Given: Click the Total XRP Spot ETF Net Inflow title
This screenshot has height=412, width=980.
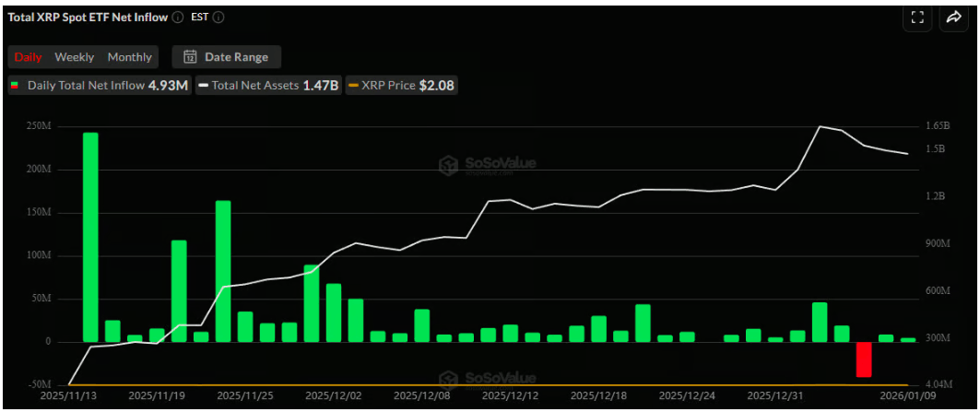Looking at the screenshot, I should 88,18.
